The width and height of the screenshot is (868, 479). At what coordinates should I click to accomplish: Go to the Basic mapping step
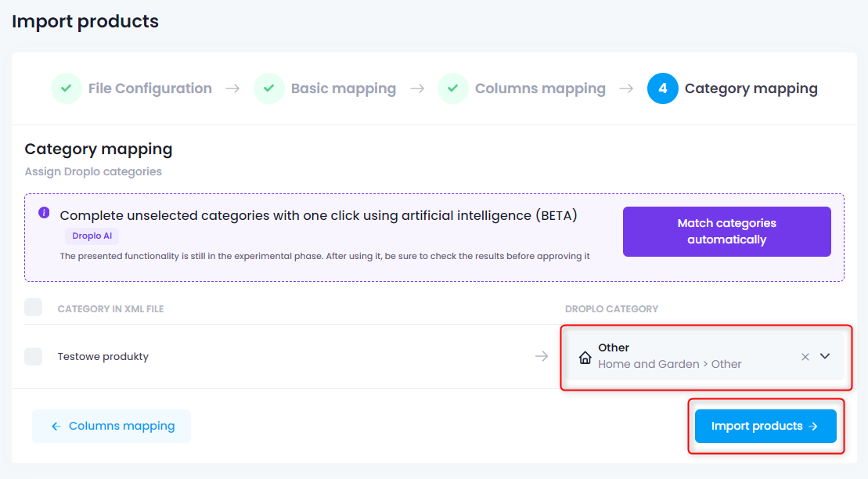tap(344, 88)
